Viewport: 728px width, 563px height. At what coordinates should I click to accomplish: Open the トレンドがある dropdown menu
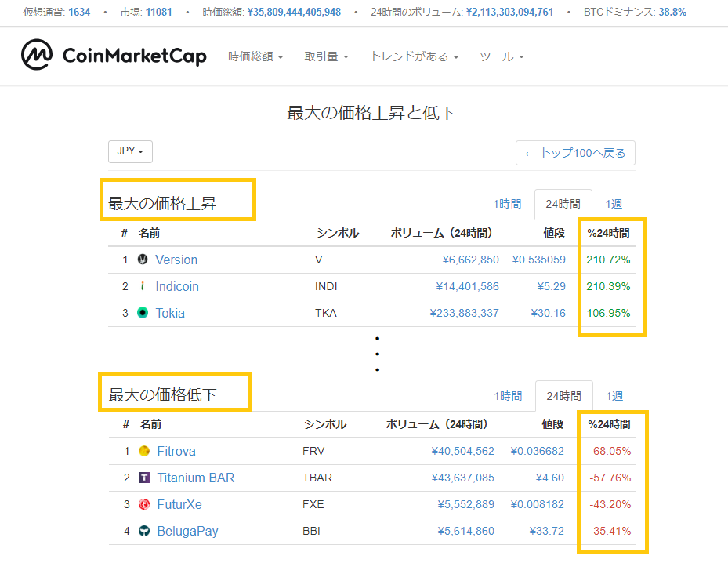coord(414,56)
